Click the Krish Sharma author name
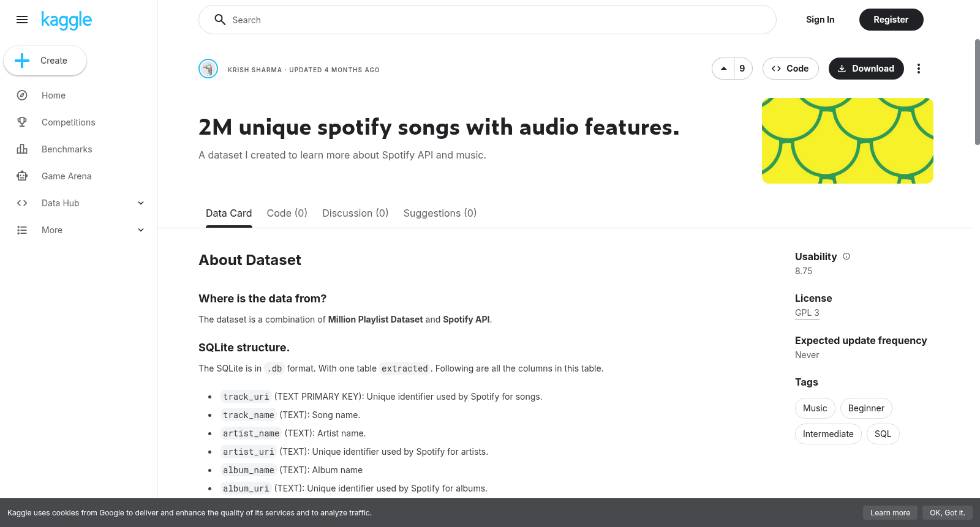 255,70
